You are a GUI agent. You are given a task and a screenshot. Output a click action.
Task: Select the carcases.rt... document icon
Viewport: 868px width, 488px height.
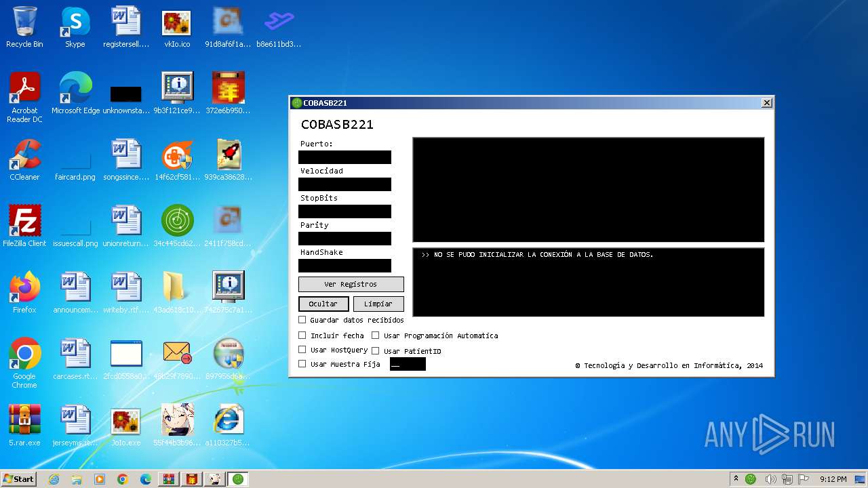coord(75,359)
